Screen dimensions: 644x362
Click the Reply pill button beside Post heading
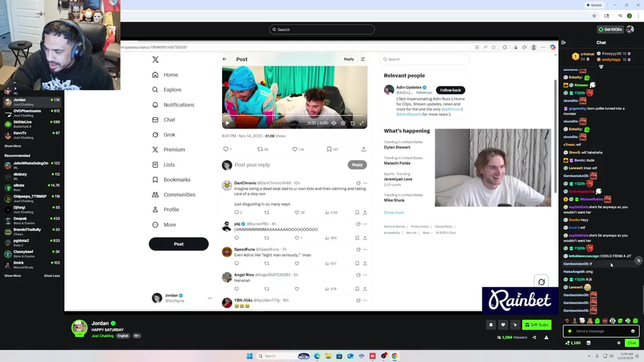[x=349, y=59]
